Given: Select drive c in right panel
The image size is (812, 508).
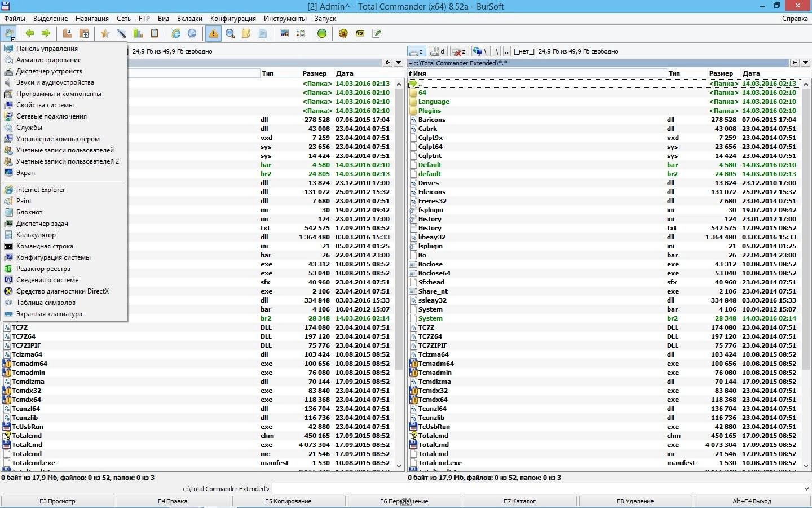Looking at the screenshot, I should click(x=417, y=51).
